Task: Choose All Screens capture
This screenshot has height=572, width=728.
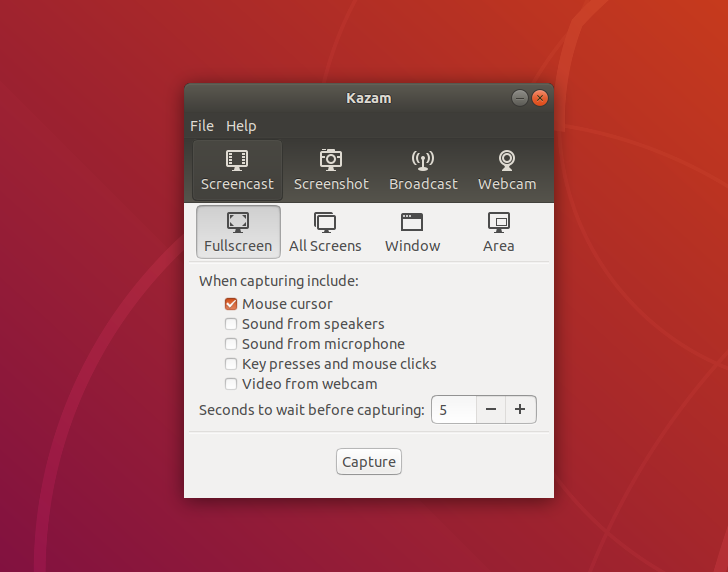Action: pyautogui.click(x=325, y=232)
